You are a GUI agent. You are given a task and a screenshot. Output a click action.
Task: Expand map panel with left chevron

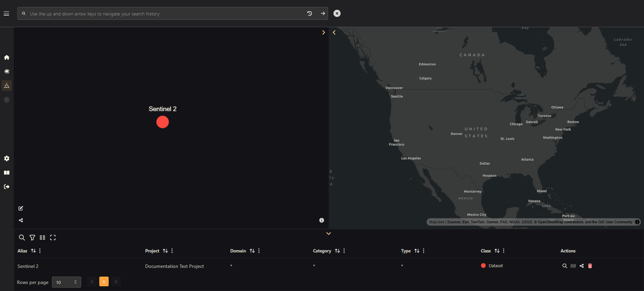[334, 33]
